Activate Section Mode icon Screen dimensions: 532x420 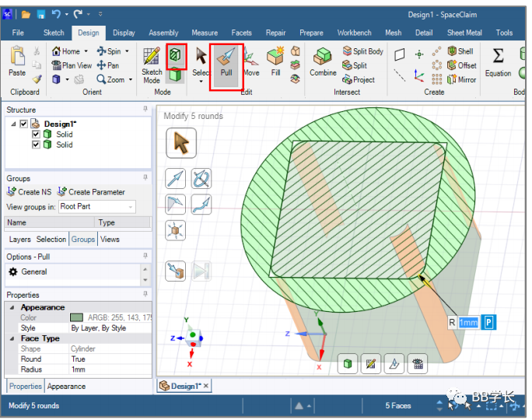click(x=176, y=56)
